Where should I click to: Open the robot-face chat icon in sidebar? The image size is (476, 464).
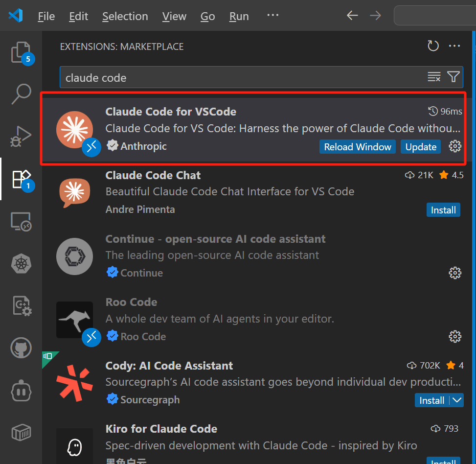(21, 391)
